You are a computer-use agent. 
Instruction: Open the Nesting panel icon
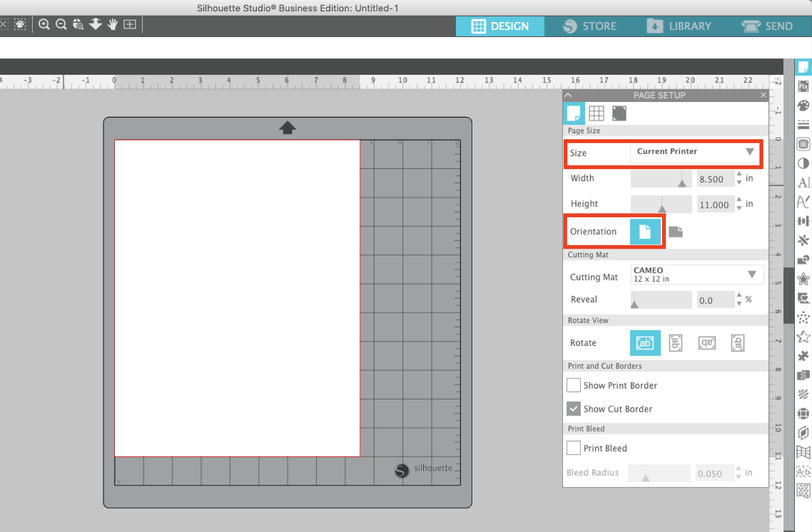pyautogui.click(x=803, y=490)
